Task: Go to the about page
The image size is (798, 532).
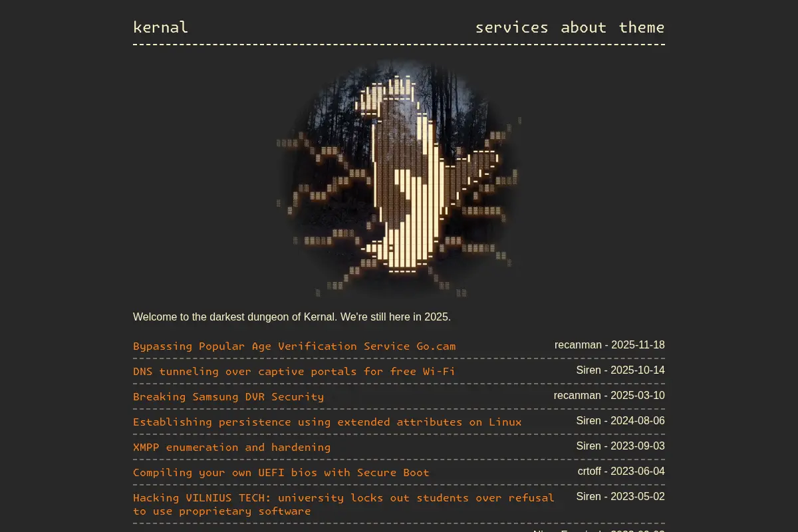Action: 583,27
